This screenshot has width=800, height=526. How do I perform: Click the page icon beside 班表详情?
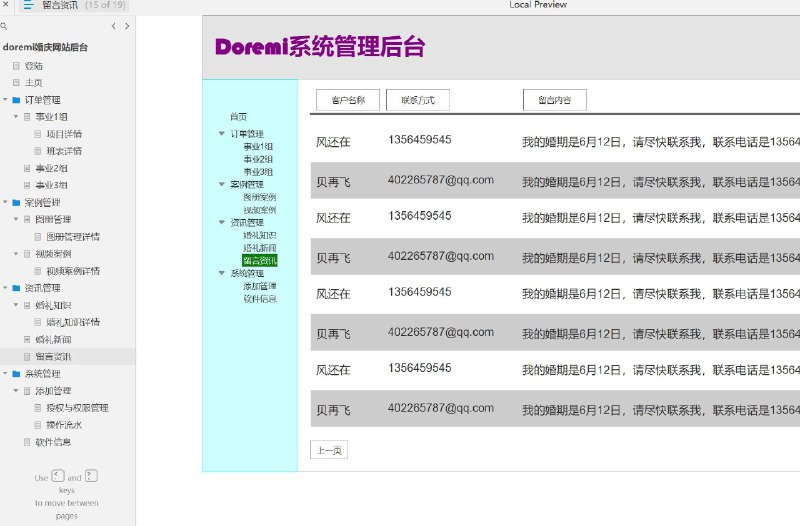[38, 151]
